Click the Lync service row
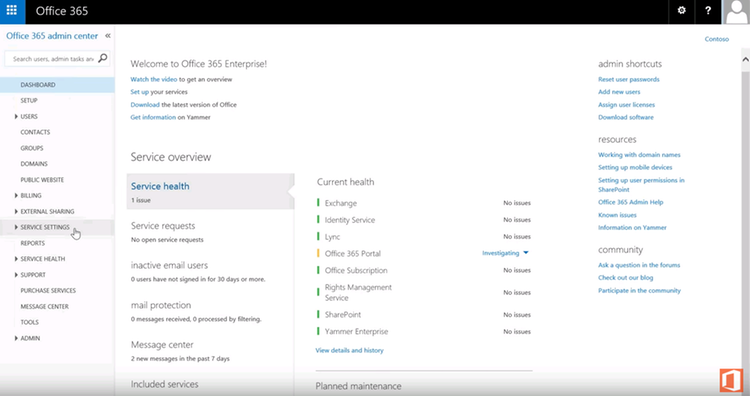The image size is (750, 396). pyautogui.click(x=424, y=236)
